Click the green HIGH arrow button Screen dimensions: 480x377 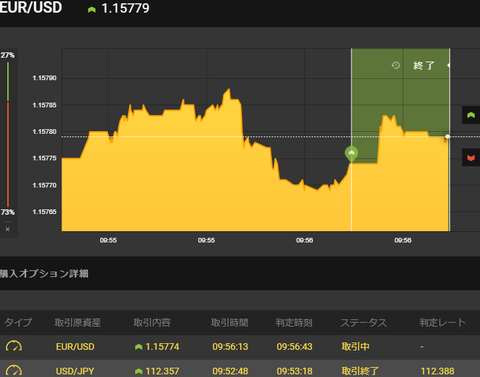point(471,115)
